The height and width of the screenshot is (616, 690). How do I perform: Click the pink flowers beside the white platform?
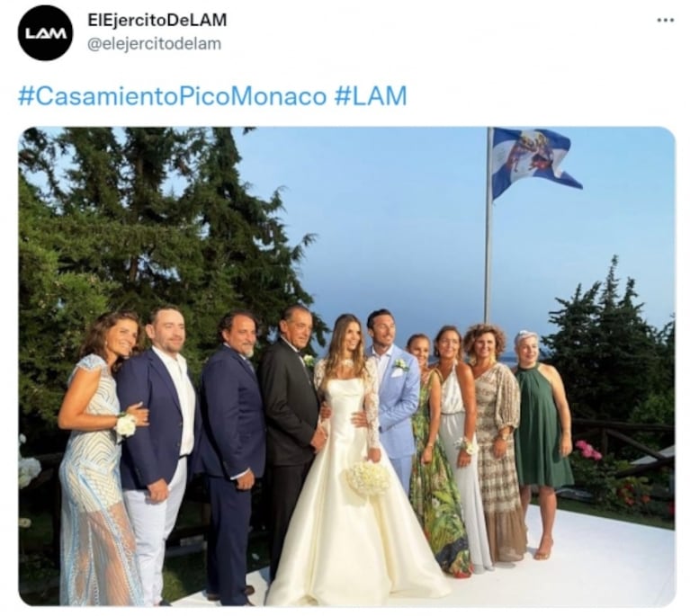pyautogui.click(x=588, y=450)
